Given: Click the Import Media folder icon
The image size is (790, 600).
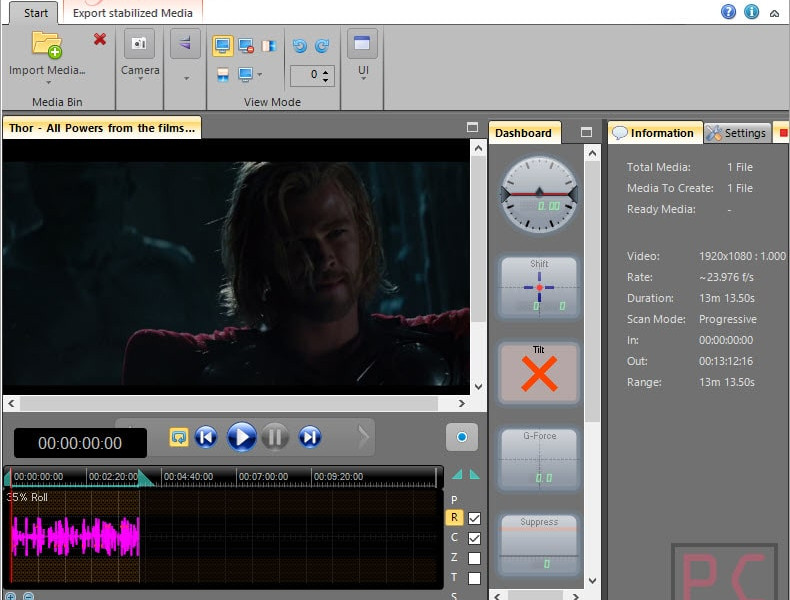Looking at the screenshot, I should click(47, 44).
